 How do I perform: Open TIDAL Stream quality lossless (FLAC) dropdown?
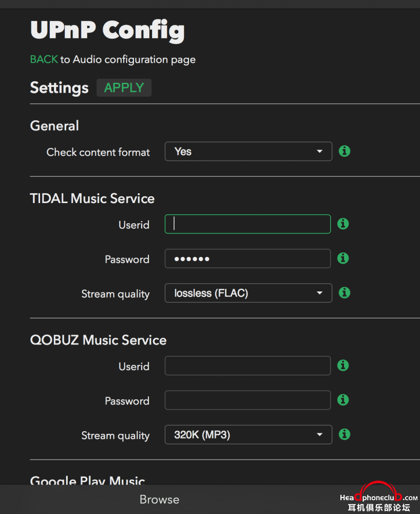(x=249, y=293)
